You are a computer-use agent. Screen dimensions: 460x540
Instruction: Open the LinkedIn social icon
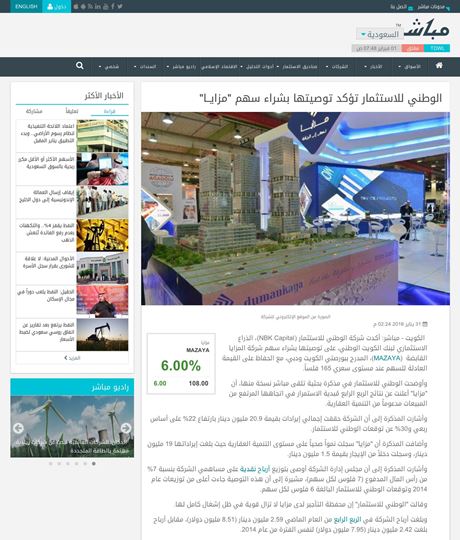(98, 7)
